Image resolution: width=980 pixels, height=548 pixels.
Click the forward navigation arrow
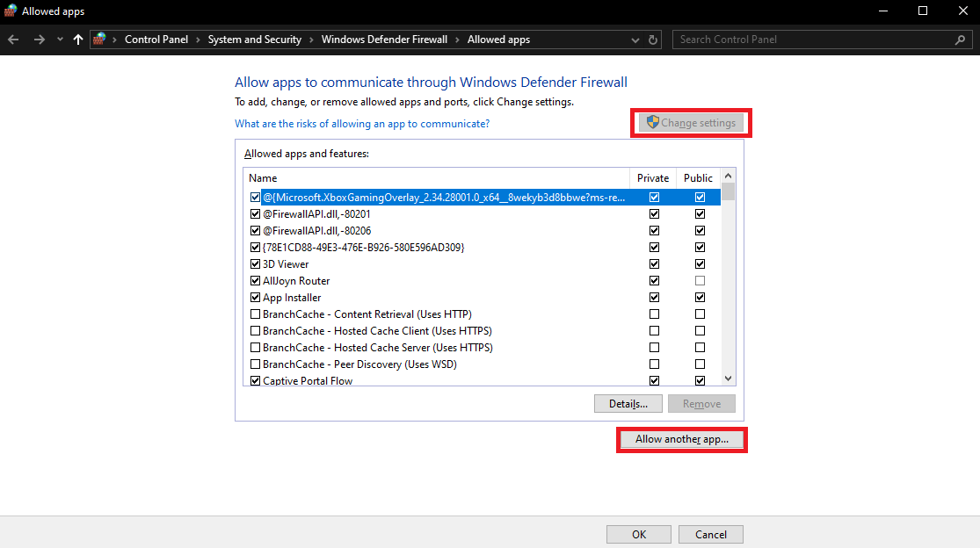39,39
